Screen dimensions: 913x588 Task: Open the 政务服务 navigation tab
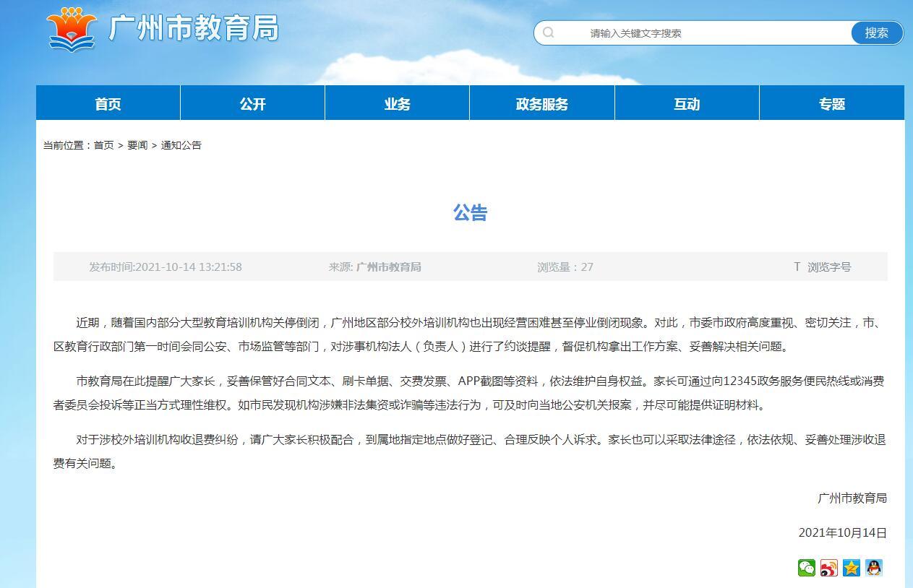[x=542, y=103]
